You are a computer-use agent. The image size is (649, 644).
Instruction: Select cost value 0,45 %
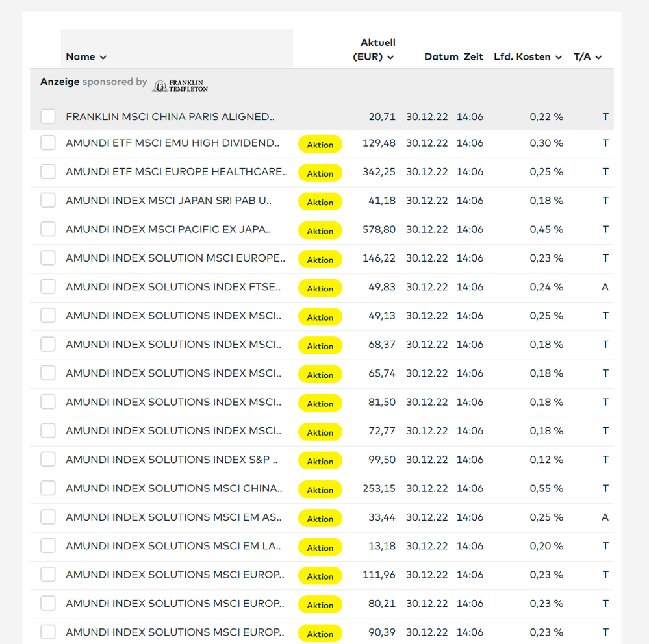click(546, 229)
